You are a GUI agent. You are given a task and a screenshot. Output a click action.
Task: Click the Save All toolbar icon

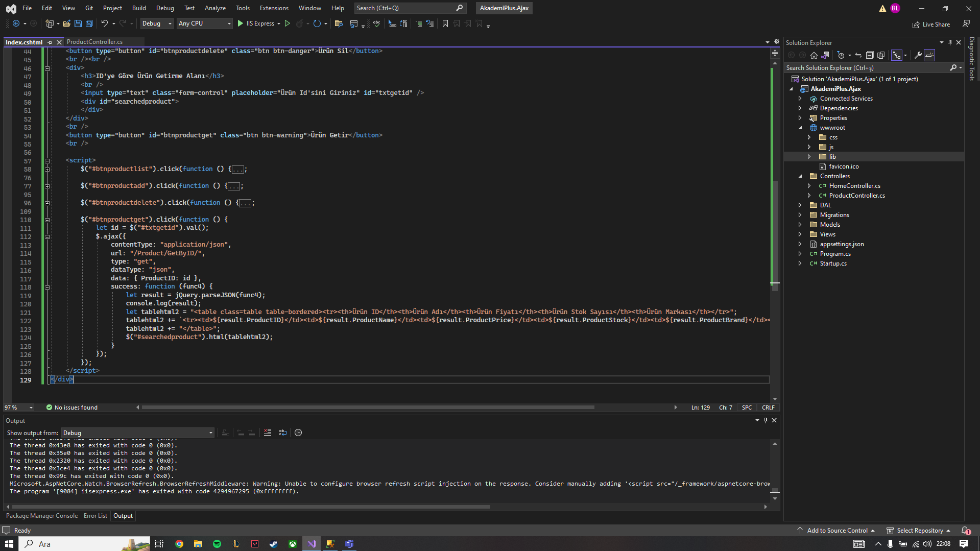point(89,23)
